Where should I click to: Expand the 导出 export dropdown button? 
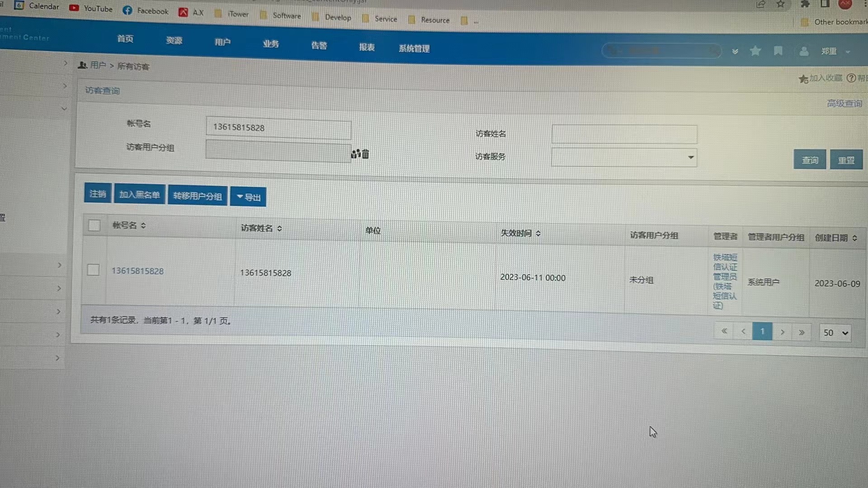click(x=248, y=197)
